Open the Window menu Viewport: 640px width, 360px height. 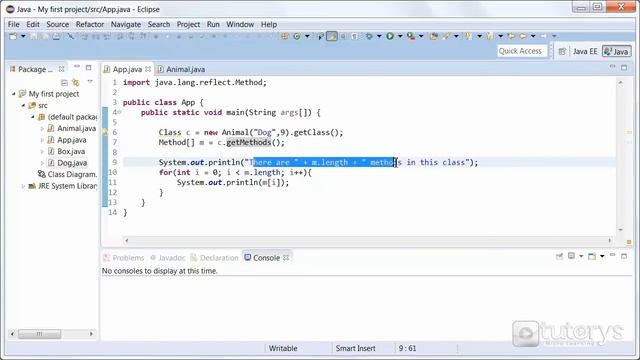click(x=240, y=24)
